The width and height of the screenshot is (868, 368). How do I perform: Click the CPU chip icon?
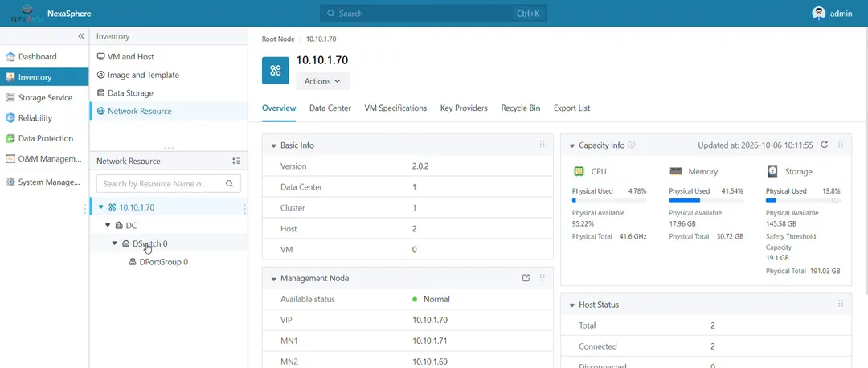tap(579, 172)
